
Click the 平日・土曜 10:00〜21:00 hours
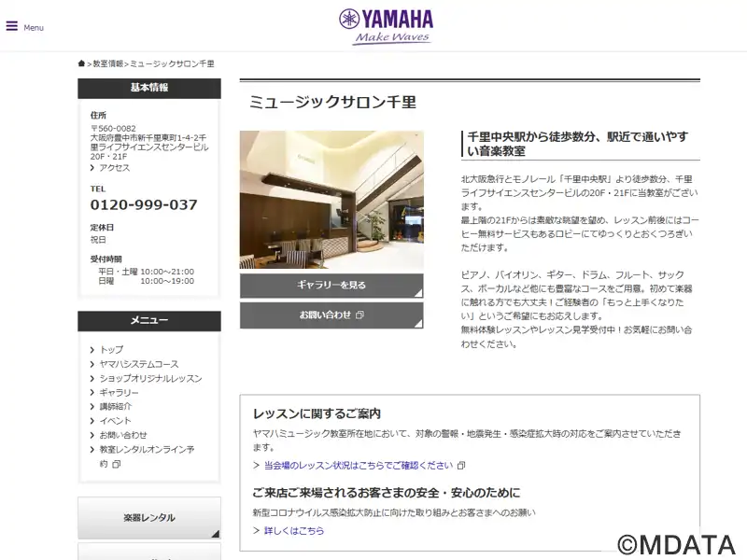tap(146, 272)
